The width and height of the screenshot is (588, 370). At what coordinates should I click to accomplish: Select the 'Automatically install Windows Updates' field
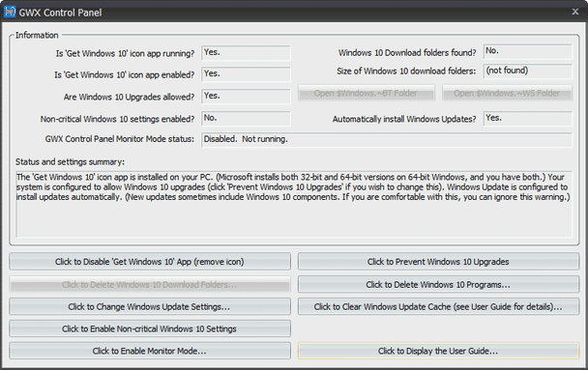528,118
